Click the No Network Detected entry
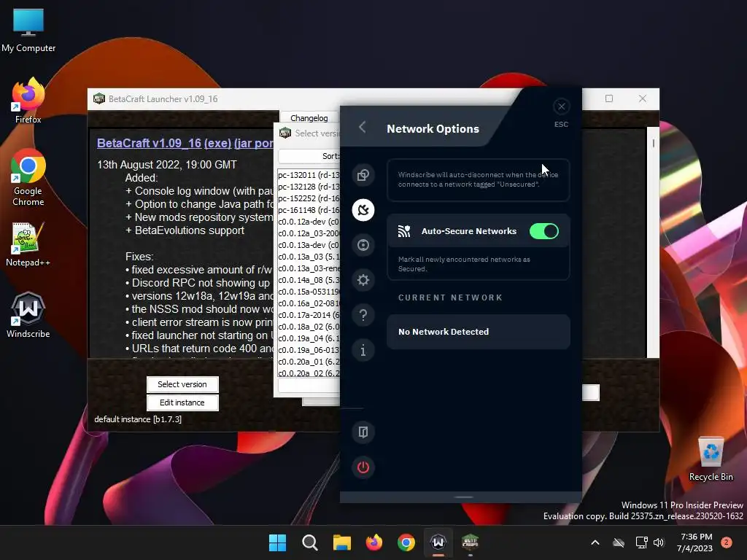Screen dimensions: 747x560 [x=479, y=332]
